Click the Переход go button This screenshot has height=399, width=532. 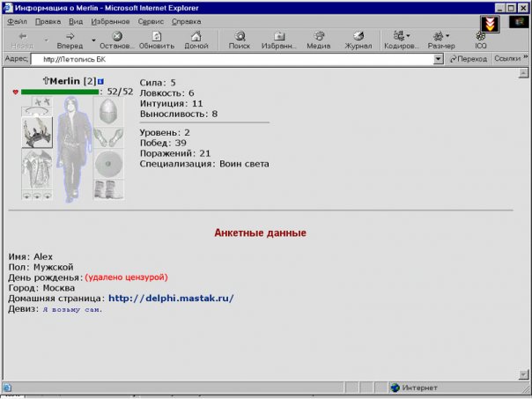point(469,59)
